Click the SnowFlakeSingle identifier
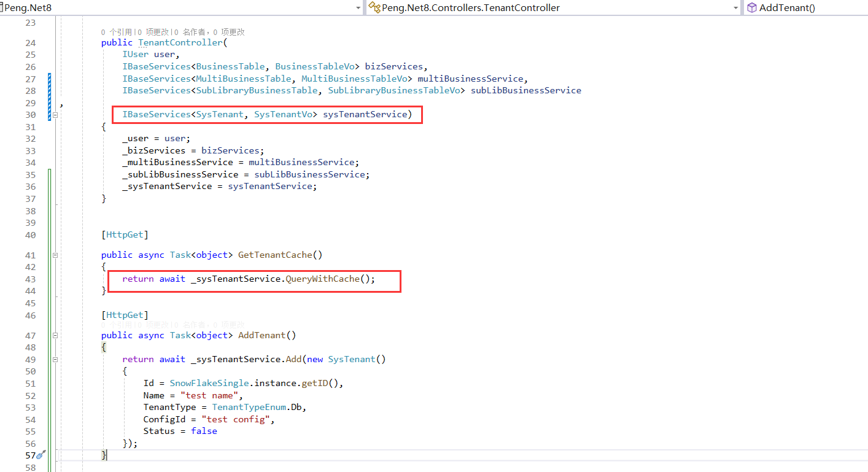The width and height of the screenshot is (868, 472). (x=209, y=383)
